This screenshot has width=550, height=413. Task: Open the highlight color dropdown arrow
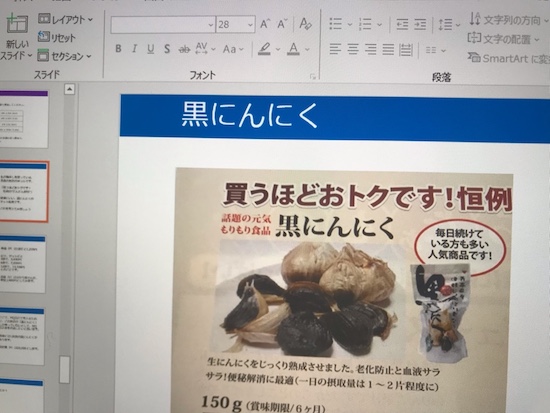tap(278, 49)
